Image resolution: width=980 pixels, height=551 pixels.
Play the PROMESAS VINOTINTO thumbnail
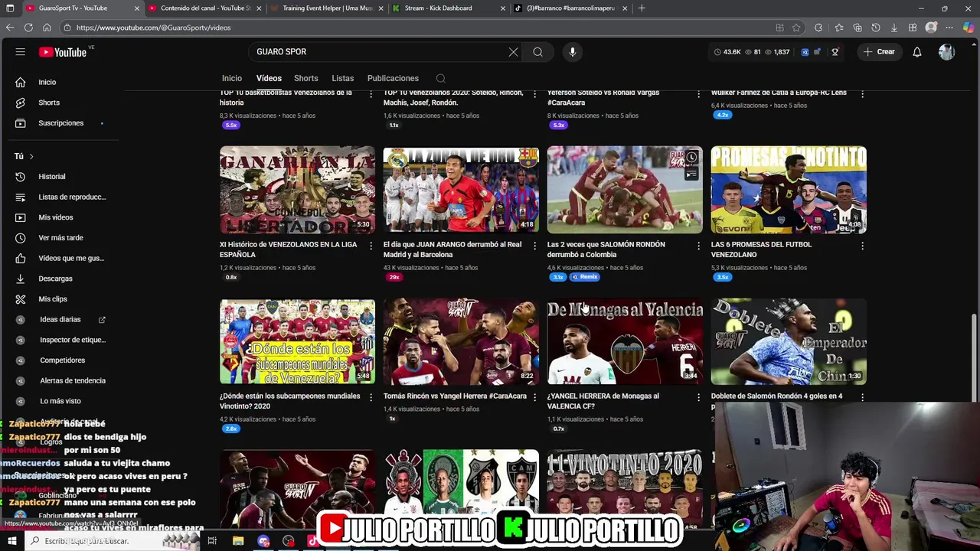pos(789,190)
